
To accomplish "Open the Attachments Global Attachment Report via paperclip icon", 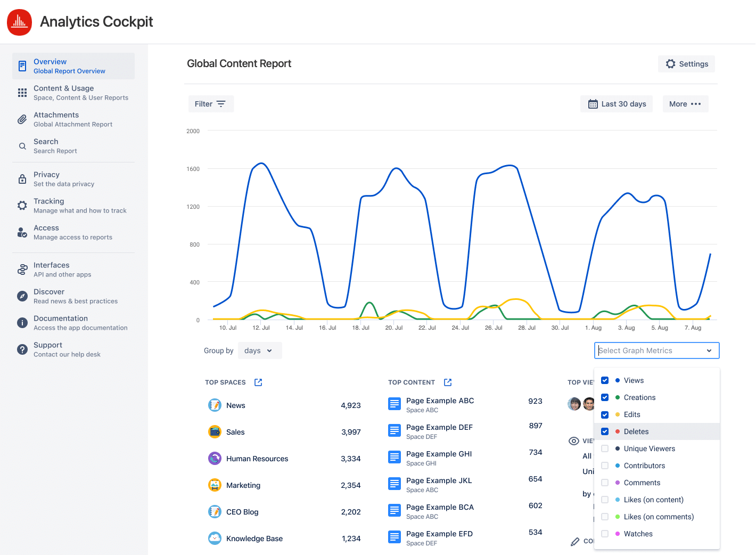I will click(x=22, y=119).
